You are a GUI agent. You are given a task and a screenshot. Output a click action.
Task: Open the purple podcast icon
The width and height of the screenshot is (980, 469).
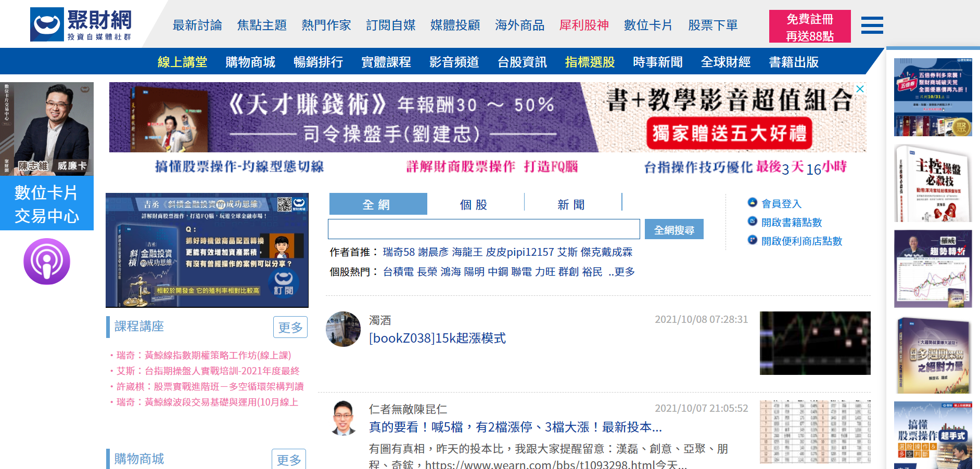47,262
